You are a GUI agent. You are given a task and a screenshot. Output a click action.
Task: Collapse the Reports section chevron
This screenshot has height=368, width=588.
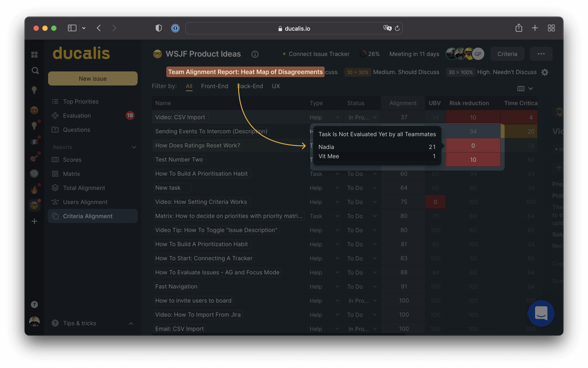tap(134, 147)
